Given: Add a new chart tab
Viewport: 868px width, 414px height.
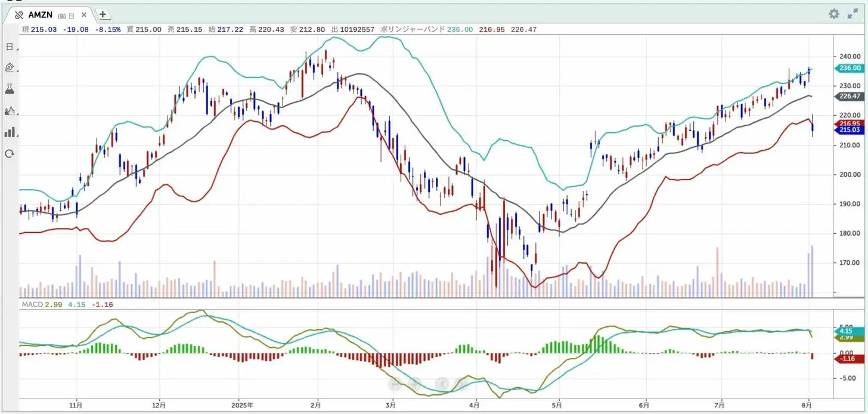Looking at the screenshot, I should tap(103, 14).
